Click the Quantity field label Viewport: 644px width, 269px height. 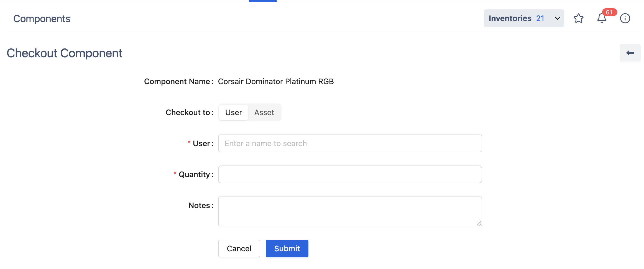click(194, 174)
